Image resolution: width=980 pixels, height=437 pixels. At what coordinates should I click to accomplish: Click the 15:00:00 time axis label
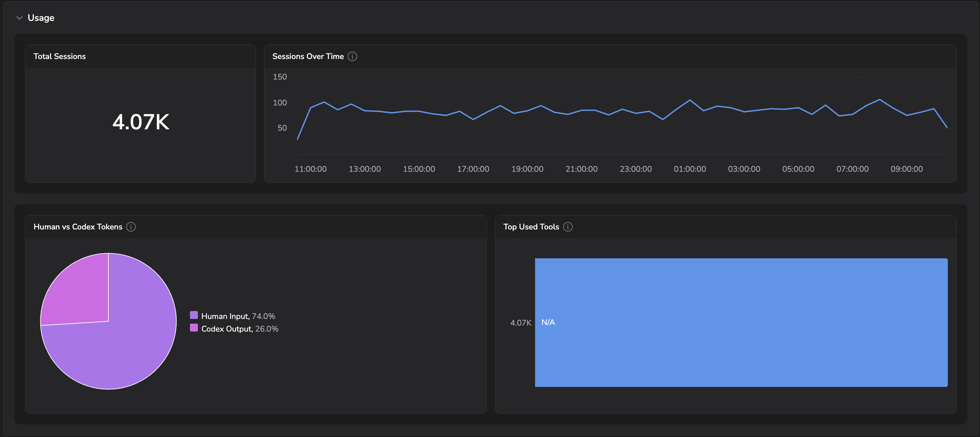pyautogui.click(x=419, y=169)
